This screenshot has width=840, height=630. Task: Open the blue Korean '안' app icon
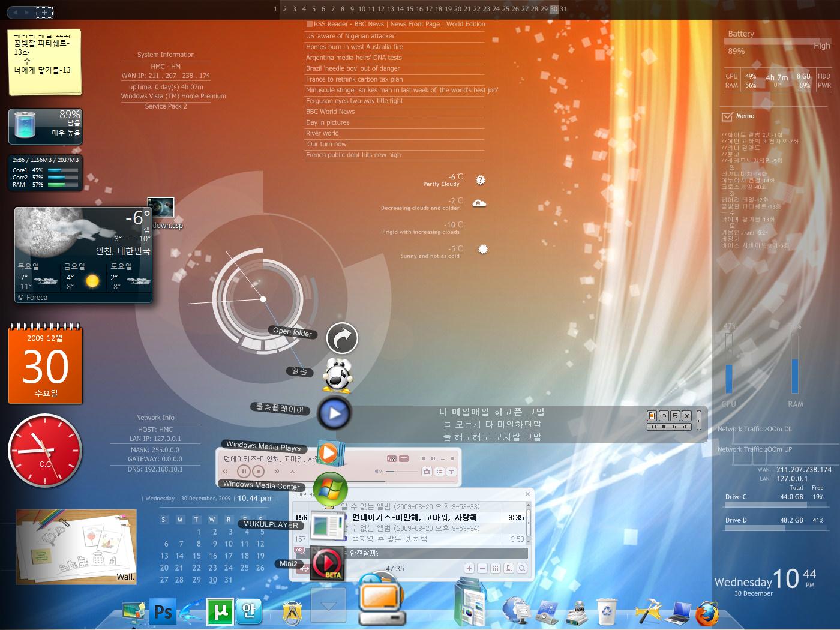pyautogui.click(x=248, y=611)
